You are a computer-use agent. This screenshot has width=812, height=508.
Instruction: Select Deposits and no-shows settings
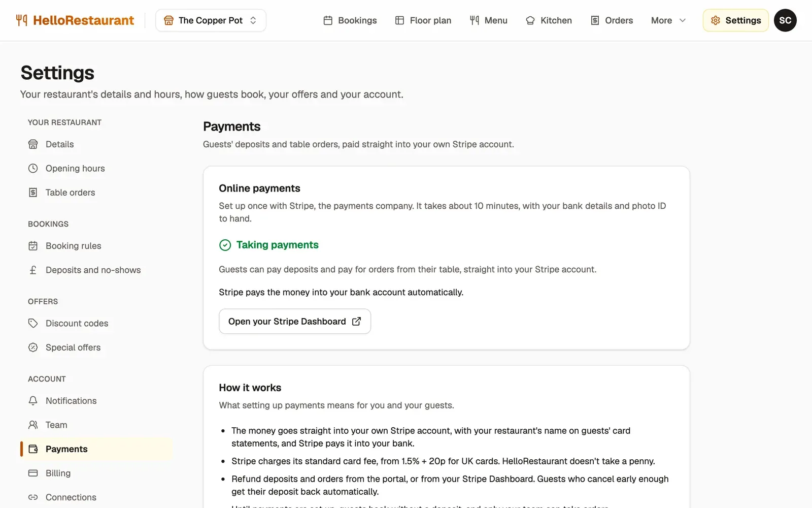pyautogui.click(x=96, y=270)
